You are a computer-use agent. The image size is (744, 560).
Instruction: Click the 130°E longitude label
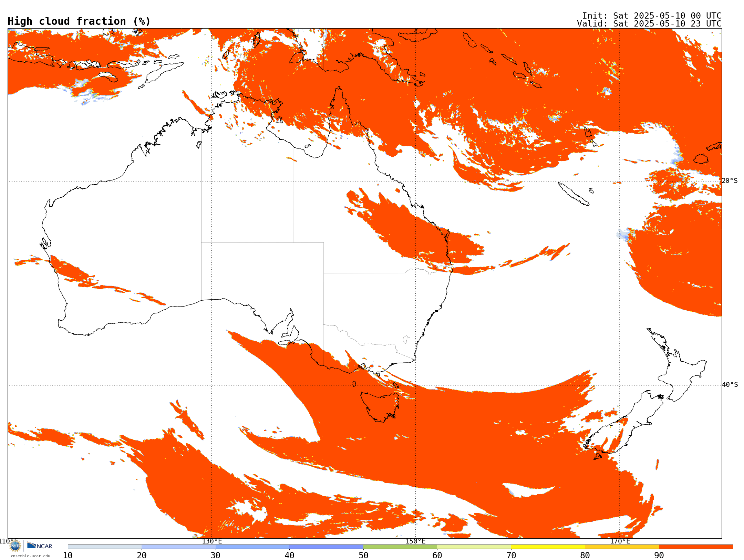[212, 541]
